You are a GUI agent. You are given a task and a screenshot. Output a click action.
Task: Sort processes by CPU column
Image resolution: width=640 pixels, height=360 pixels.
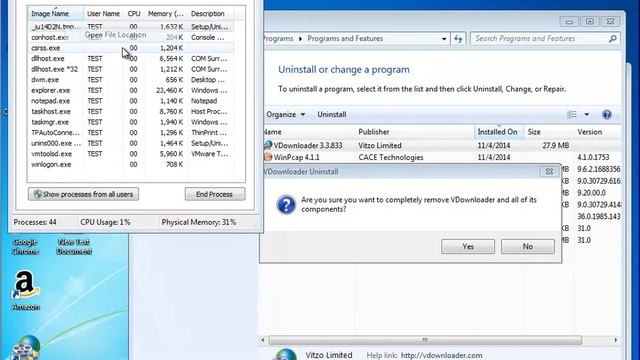(x=133, y=14)
